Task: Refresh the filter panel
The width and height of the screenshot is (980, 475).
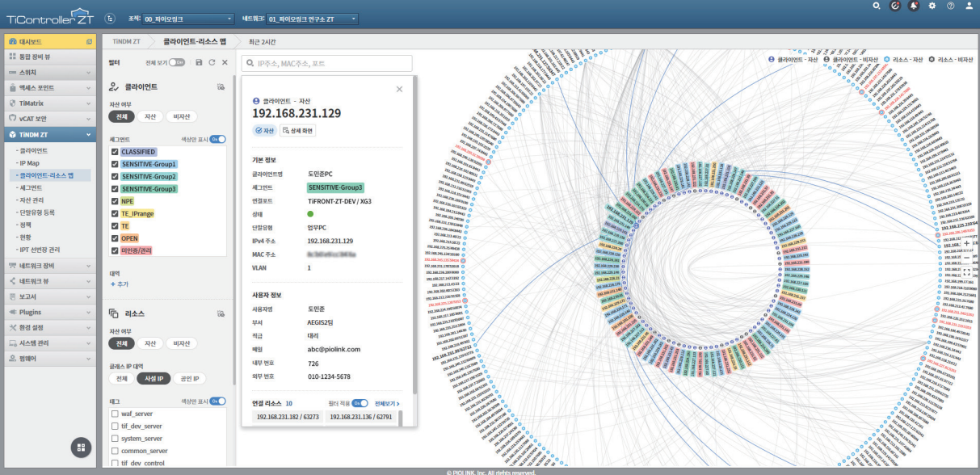Action: point(212,62)
